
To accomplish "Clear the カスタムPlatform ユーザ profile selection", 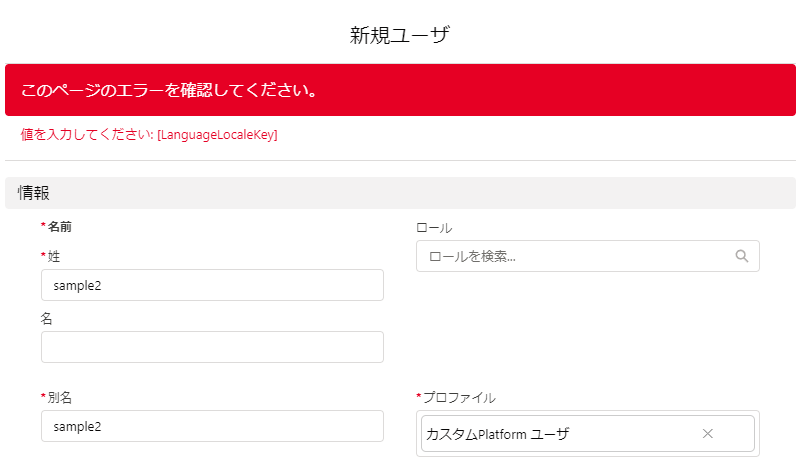I will coord(708,434).
